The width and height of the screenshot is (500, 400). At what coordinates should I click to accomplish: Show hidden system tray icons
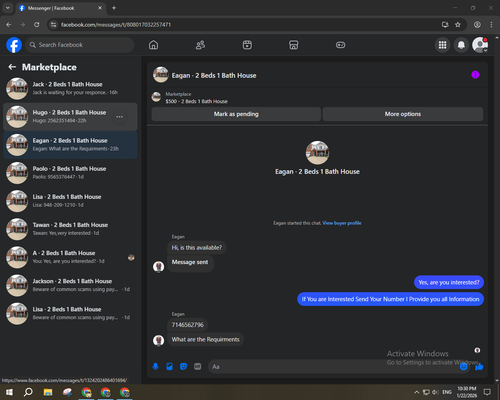(416, 392)
